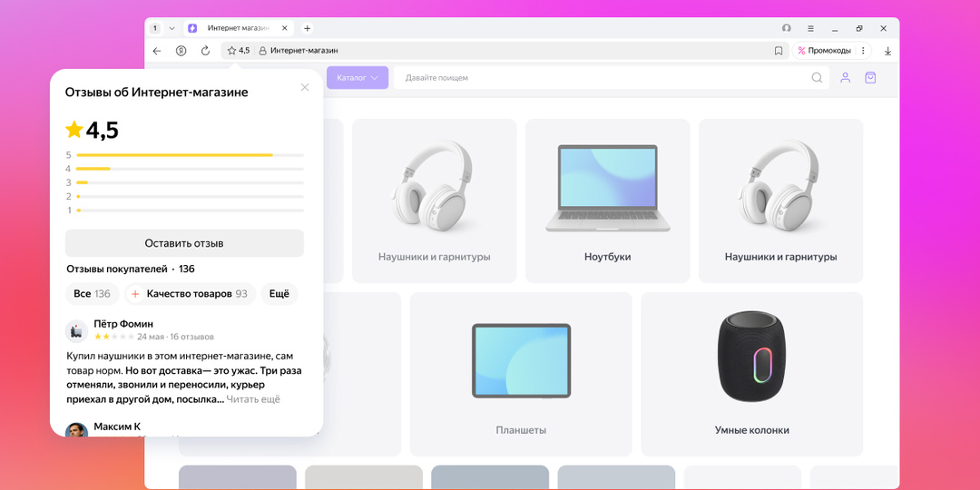Click the 24 мая · 16 отзывов text
Image resolution: width=980 pixels, height=490 pixels.
(x=176, y=337)
